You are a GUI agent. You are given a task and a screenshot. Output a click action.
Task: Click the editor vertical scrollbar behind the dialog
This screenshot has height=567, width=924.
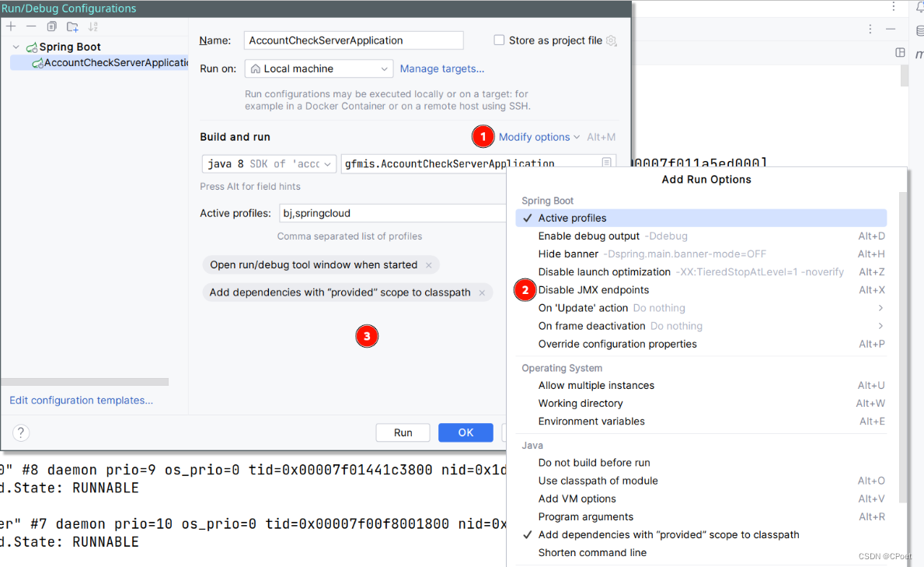[905, 76]
